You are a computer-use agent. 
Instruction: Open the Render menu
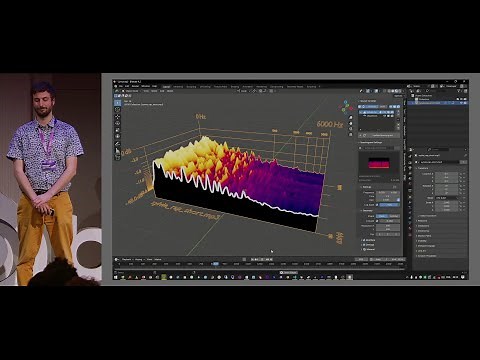coord(135,86)
